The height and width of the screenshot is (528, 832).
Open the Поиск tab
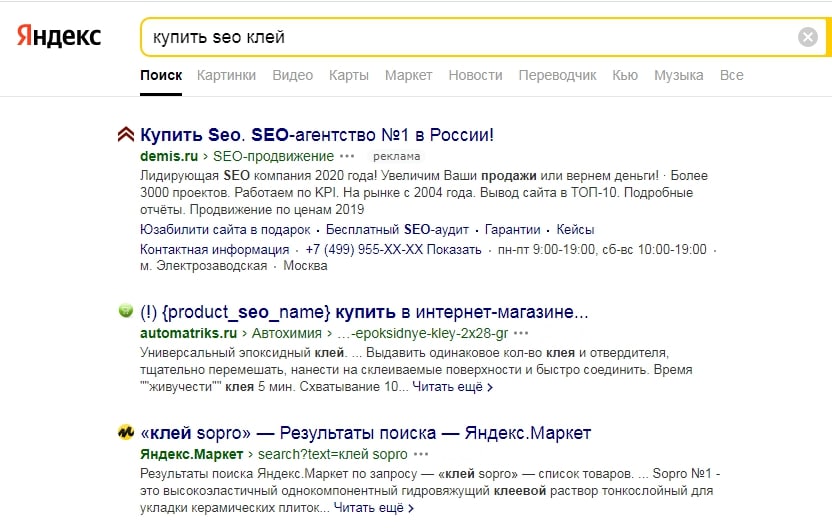[161, 75]
